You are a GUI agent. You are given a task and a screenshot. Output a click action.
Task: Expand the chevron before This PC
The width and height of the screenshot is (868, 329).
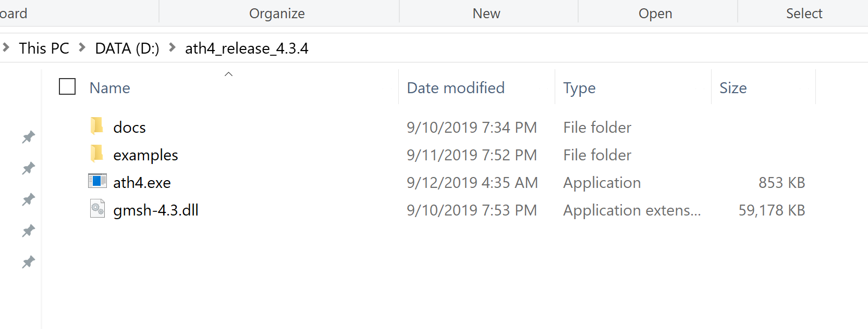pyautogui.click(x=6, y=47)
